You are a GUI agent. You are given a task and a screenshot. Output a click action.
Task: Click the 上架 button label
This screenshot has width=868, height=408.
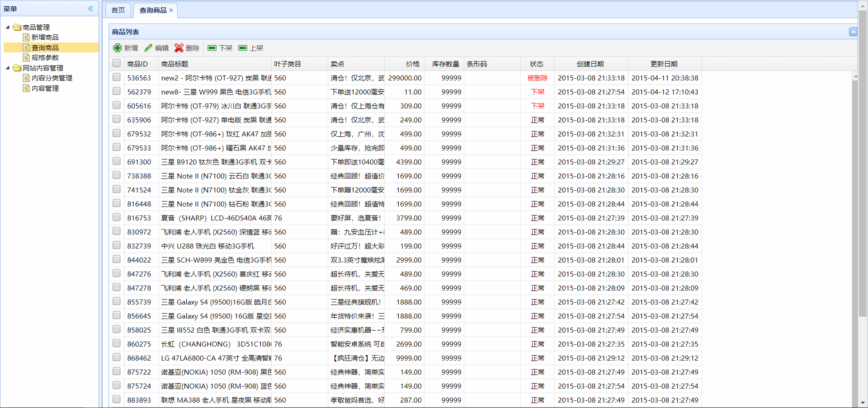tap(256, 48)
